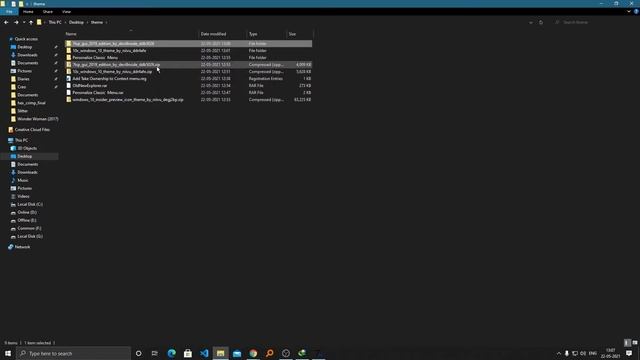Open Explorer Help icon
The width and height of the screenshot is (640, 360).
[x=636, y=12]
